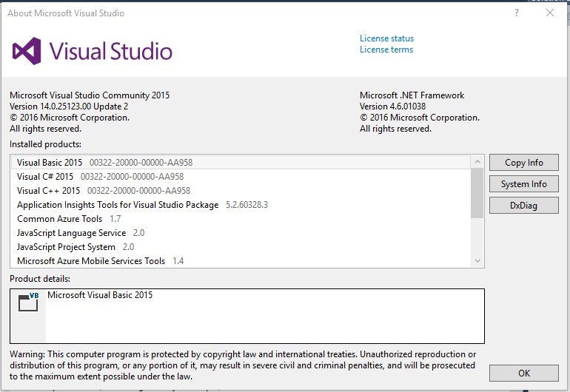Click the installed products scroll up arrow

[477, 162]
